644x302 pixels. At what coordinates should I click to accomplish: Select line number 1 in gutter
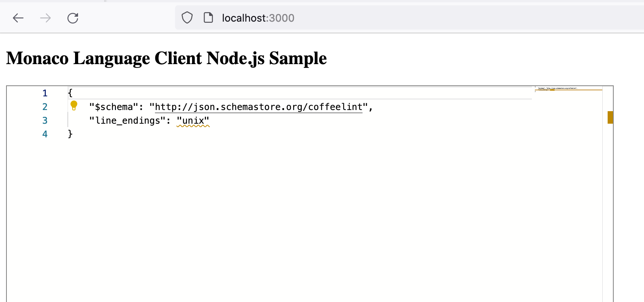click(45, 93)
